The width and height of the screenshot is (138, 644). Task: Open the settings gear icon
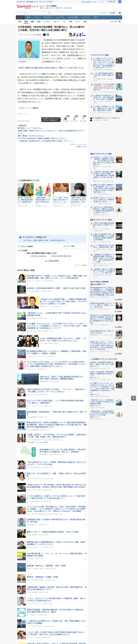(x=120, y=13)
